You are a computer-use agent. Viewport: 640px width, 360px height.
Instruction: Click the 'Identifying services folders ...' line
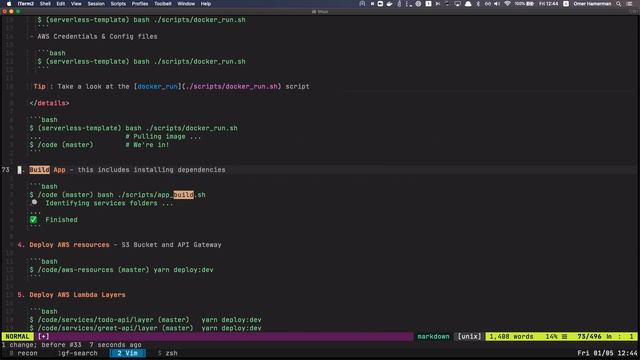coord(109,203)
